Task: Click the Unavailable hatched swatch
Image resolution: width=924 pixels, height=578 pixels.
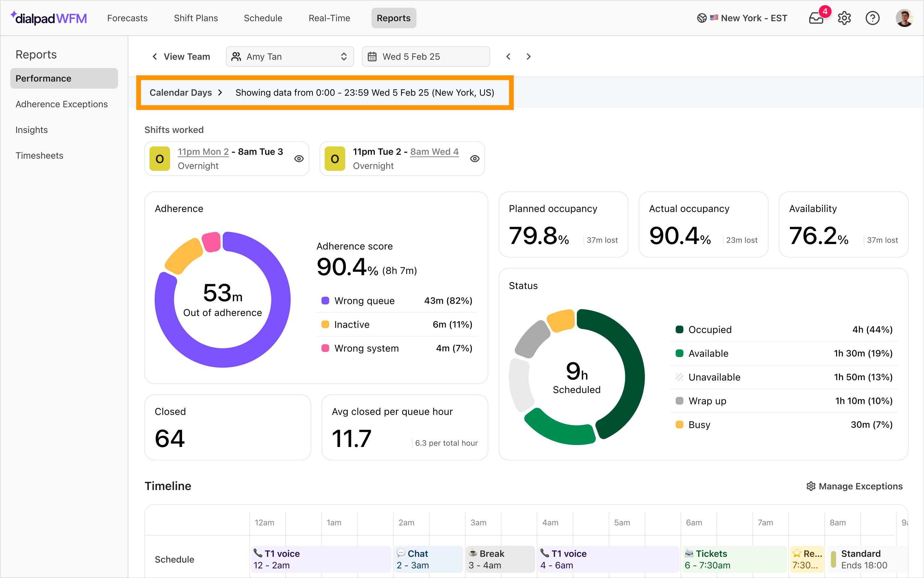Action: 679,377
